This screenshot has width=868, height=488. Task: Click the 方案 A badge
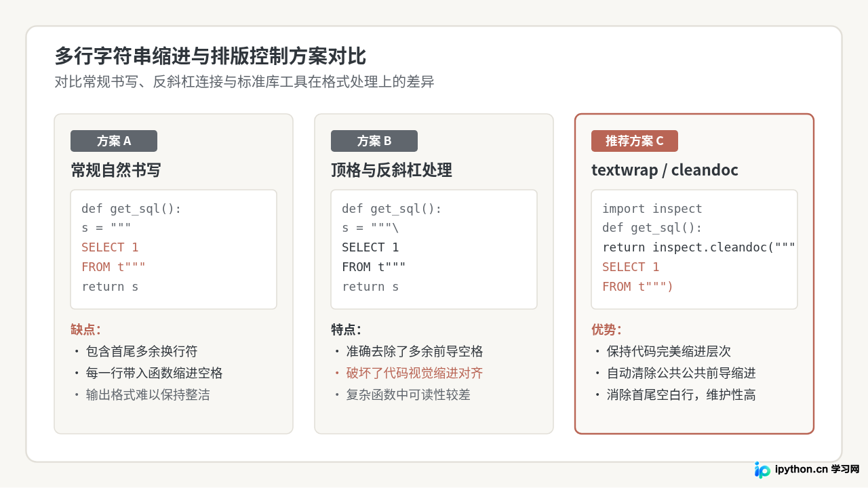[x=114, y=141]
